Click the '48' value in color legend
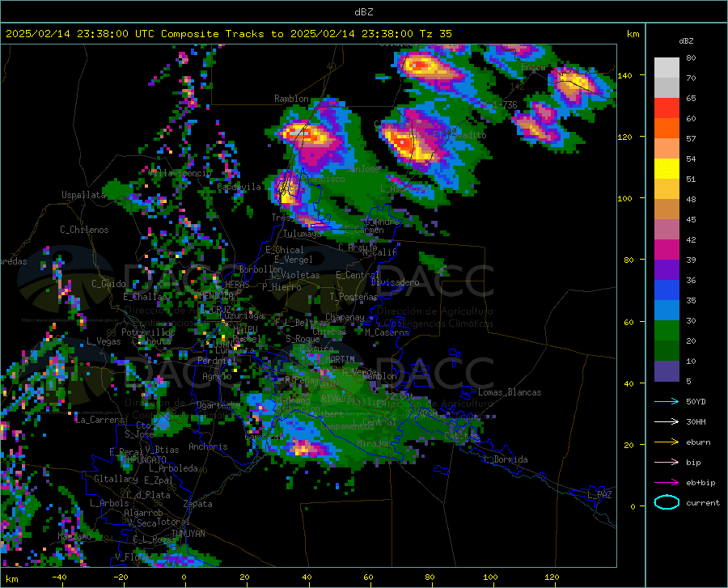 coord(691,200)
